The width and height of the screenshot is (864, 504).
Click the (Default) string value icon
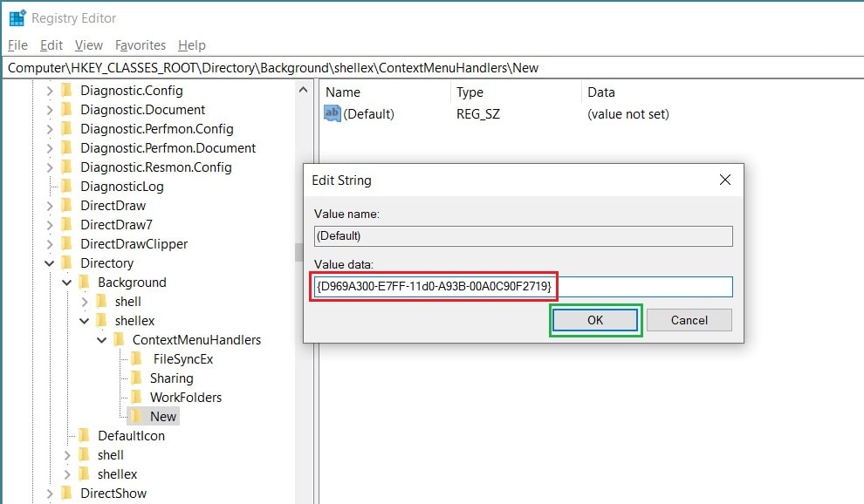[x=332, y=113]
